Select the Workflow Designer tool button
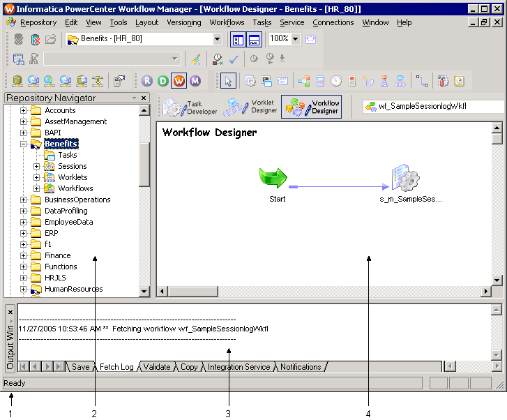 pyautogui.click(x=312, y=107)
